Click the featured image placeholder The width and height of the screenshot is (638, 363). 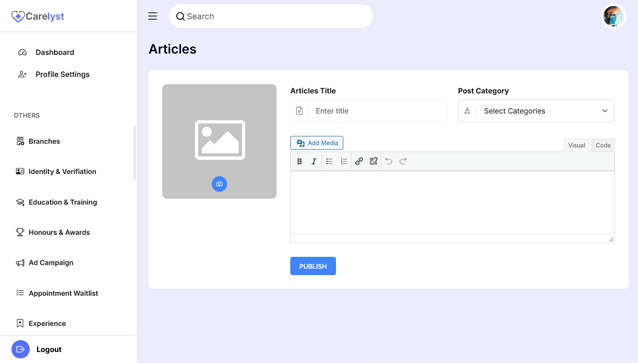(219, 141)
